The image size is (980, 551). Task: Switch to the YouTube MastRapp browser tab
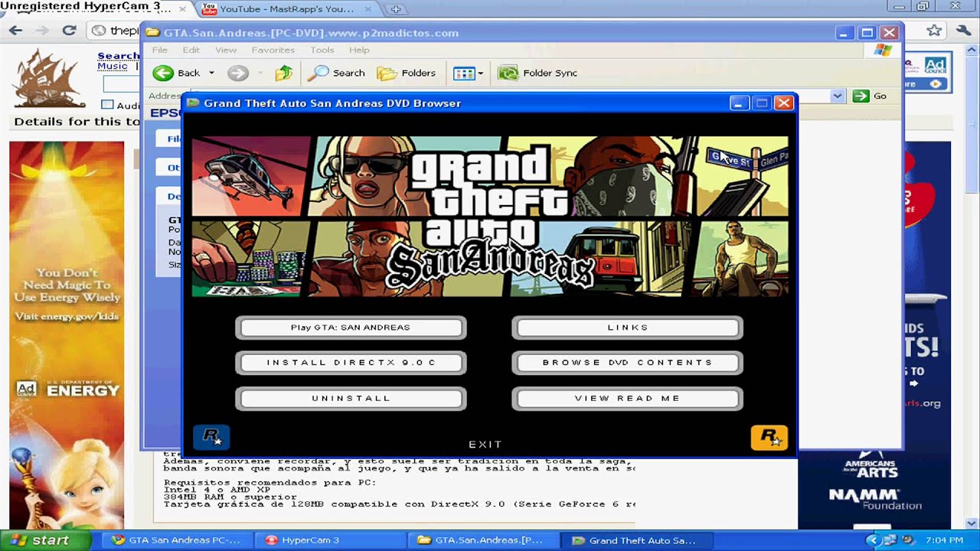click(x=287, y=9)
